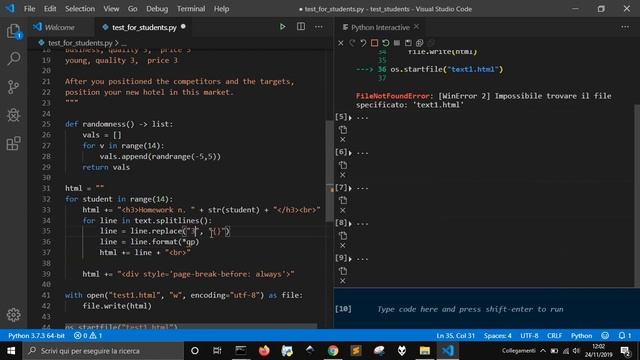The width and height of the screenshot is (640, 360).
Task: Change language mode via Python status item
Action: coord(581,336)
